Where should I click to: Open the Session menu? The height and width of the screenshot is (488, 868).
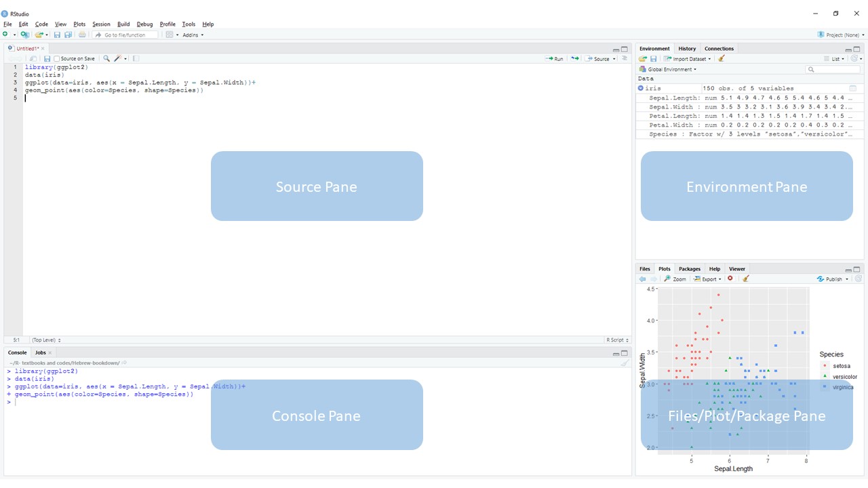click(101, 24)
